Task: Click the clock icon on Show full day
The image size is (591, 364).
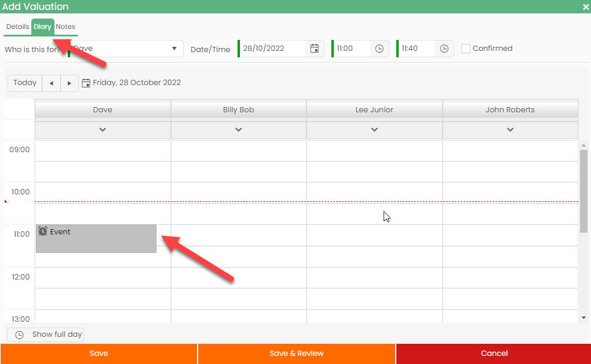Action: (19, 334)
